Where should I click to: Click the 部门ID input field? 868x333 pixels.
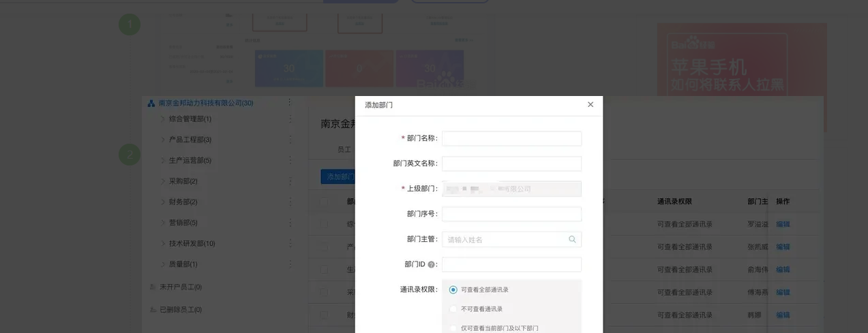511,264
